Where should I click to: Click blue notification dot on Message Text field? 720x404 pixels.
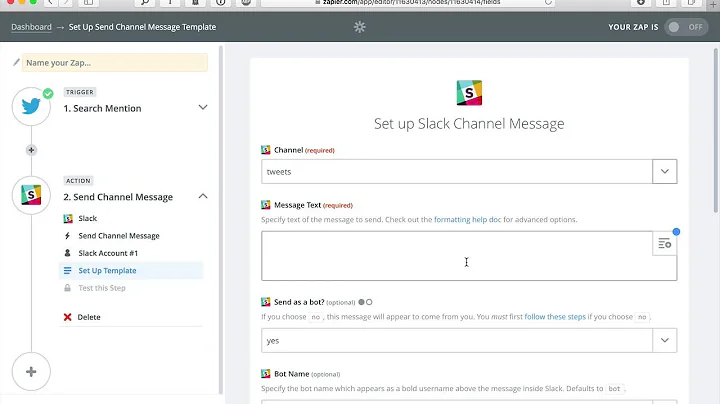676,231
